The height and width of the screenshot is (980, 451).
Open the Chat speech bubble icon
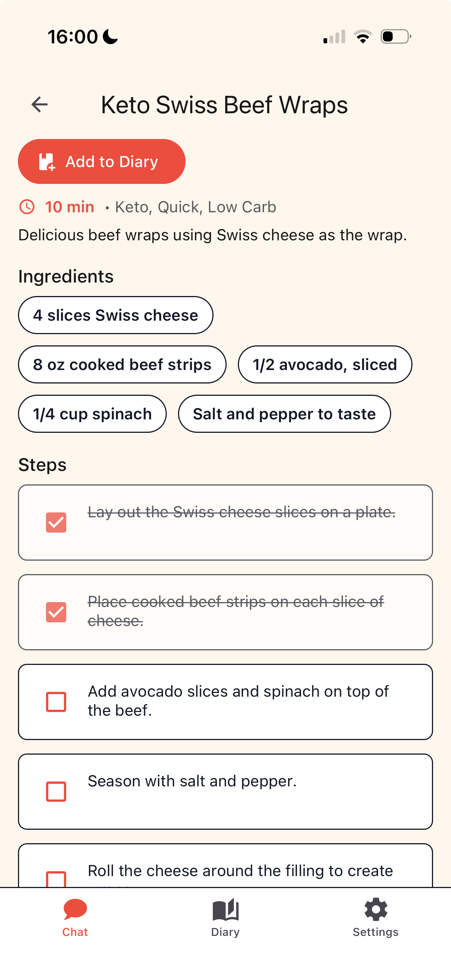[75, 909]
